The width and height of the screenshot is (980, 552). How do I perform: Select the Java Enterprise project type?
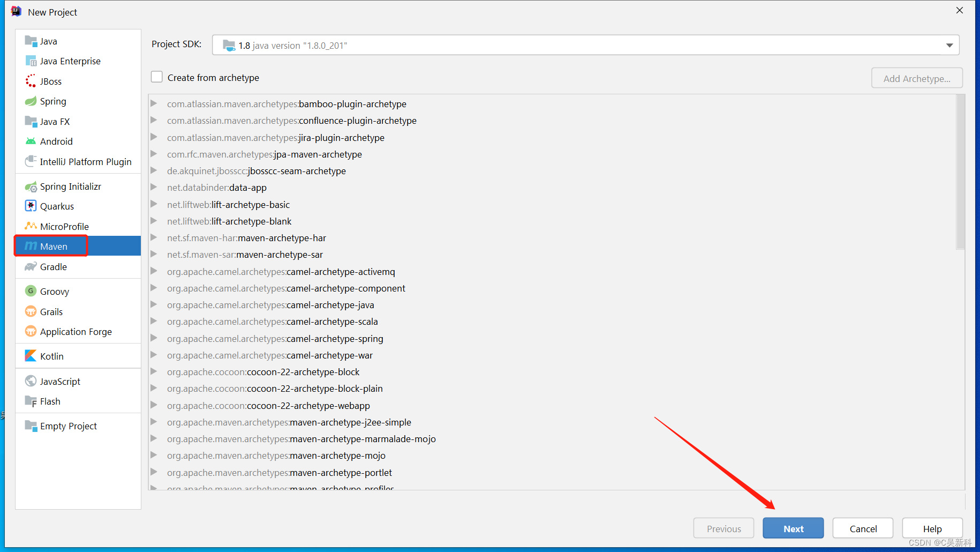point(78,61)
